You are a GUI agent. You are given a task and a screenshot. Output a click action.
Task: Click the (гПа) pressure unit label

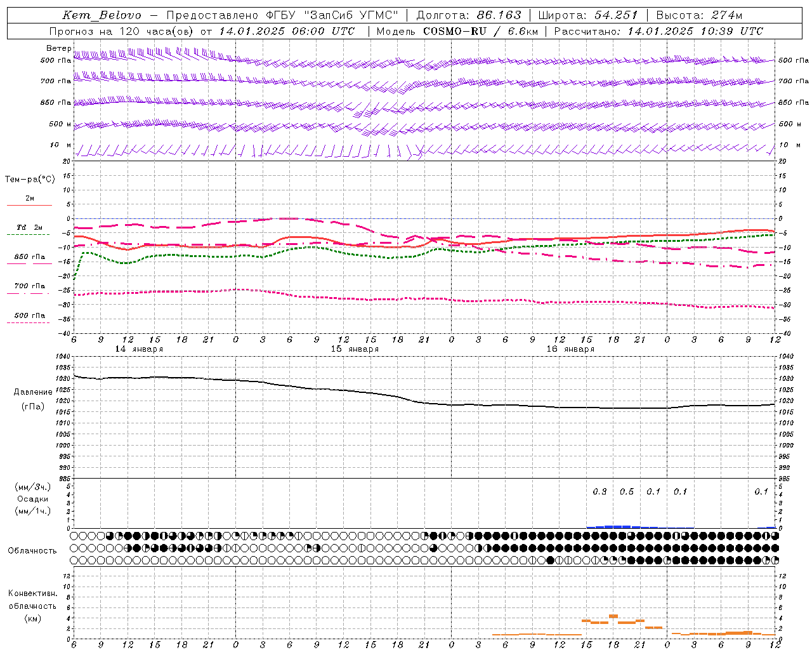(x=33, y=407)
